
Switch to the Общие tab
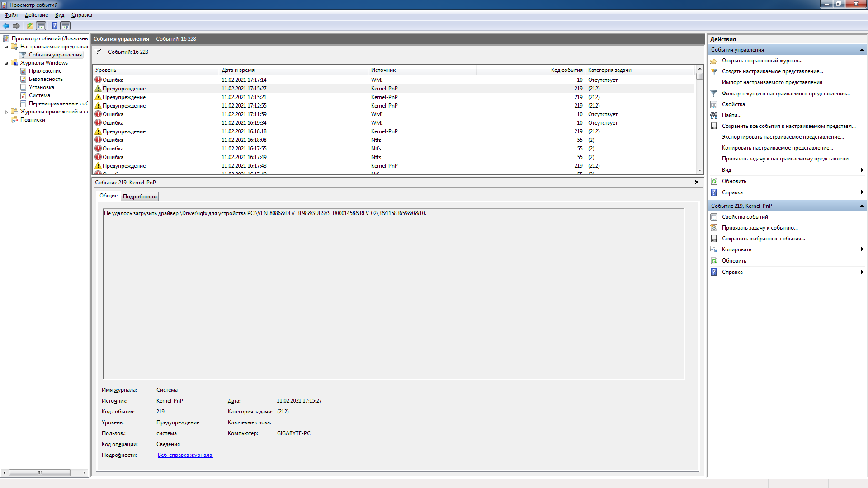pyautogui.click(x=108, y=196)
